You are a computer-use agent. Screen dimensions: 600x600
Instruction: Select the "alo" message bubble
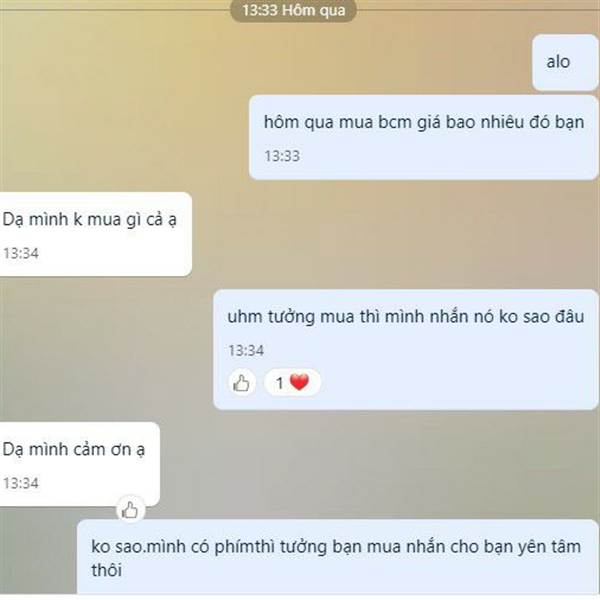(x=565, y=62)
